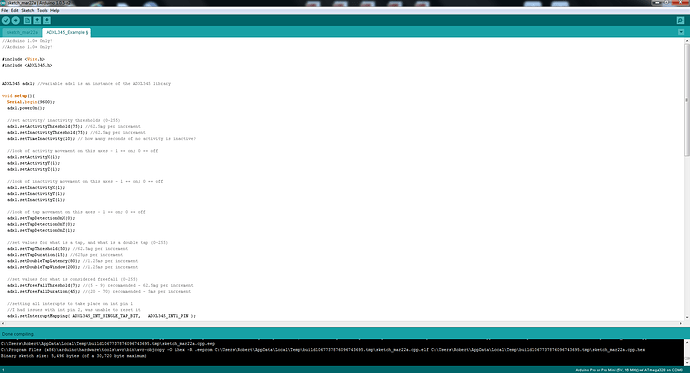The height and width of the screenshot is (373, 690).
Task: Upload the sketch using the arrow button
Action: click(15, 20)
